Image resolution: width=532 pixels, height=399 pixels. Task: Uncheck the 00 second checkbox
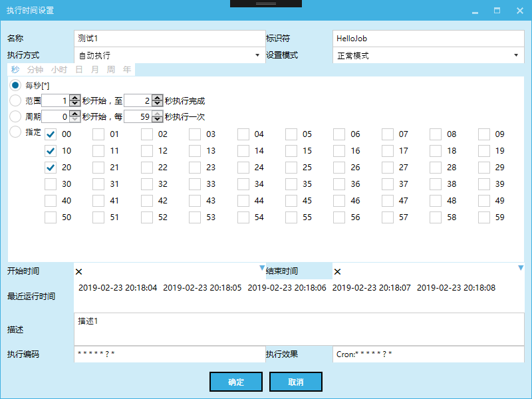coord(51,134)
